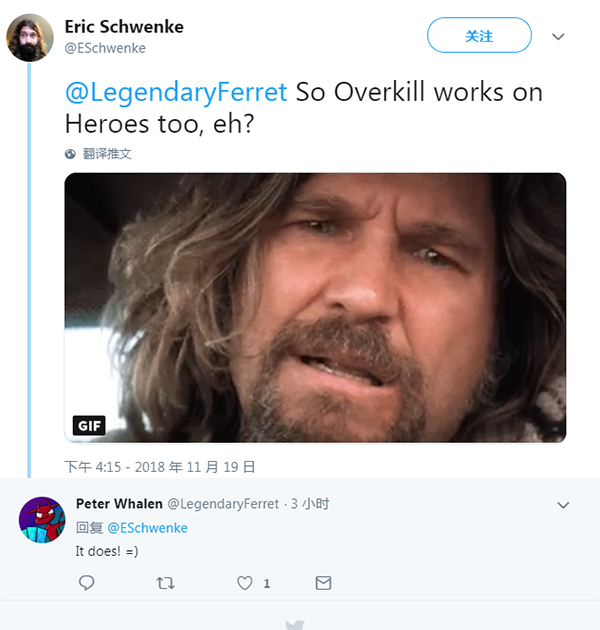
Task: Click the Twitter bird logo at bottom
Action: click(295, 625)
